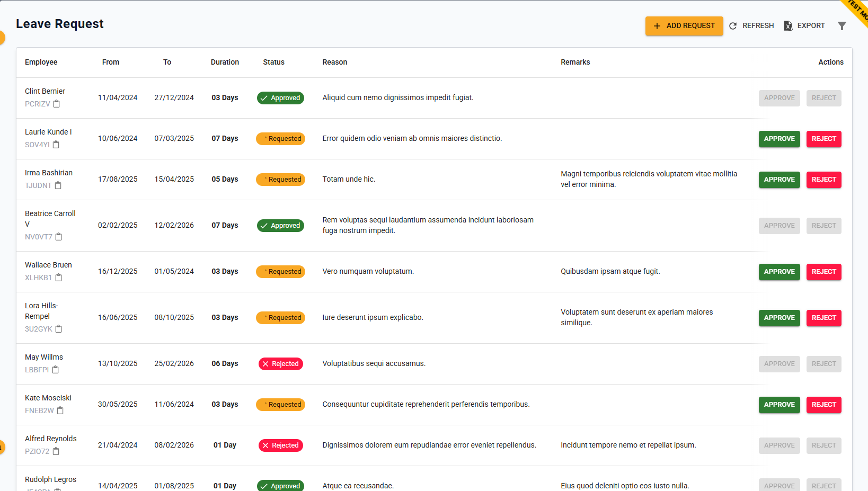Click the Add Request button
Viewport: 868px width, 491px height.
[x=684, y=25]
